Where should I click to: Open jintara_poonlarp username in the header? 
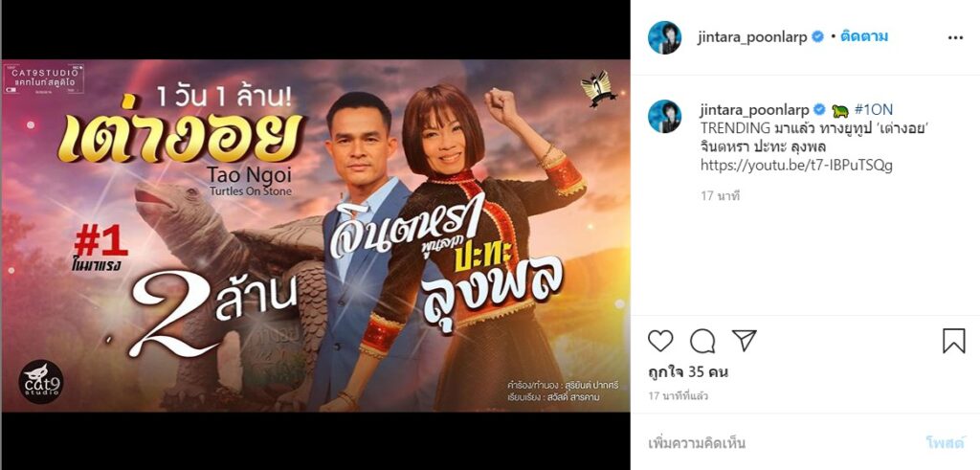coord(753,37)
